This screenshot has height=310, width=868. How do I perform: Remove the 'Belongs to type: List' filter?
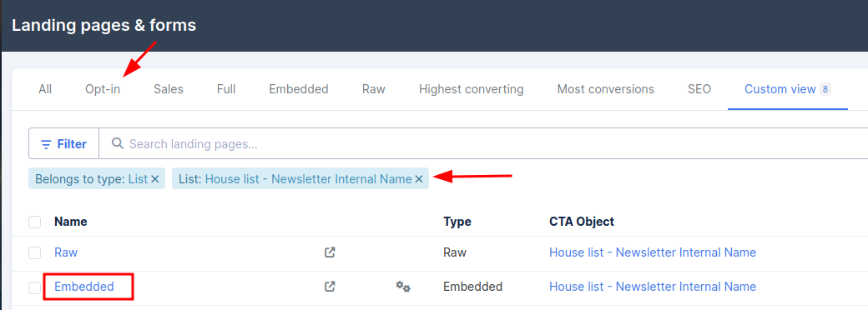(x=155, y=179)
